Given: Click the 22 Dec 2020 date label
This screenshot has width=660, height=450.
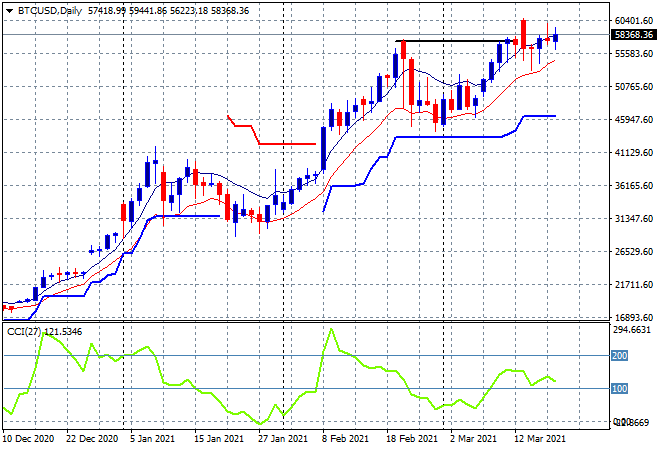Looking at the screenshot, I should 92,439.
